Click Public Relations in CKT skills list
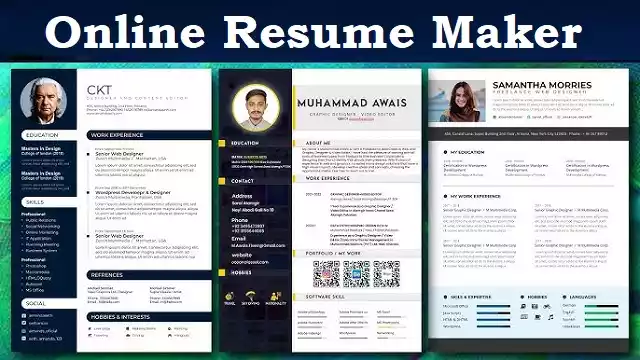640x360 pixels. tap(41, 220)
